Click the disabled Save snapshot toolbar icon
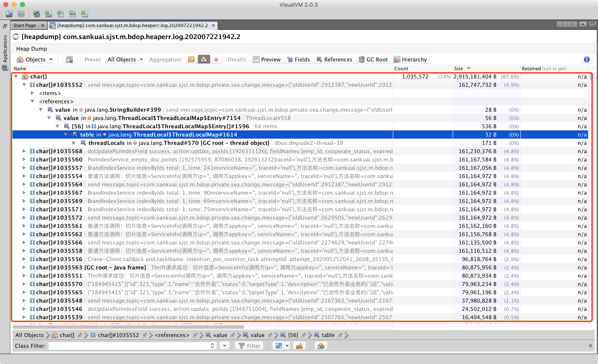This screenshot has width=598, height=364. tap(21, 14)
